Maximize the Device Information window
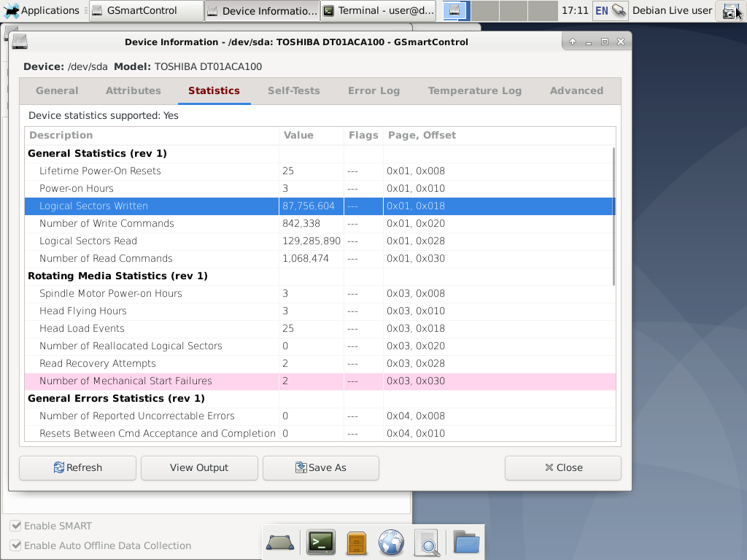The width and height of the screenshot is (747, 560). [605, 42]
